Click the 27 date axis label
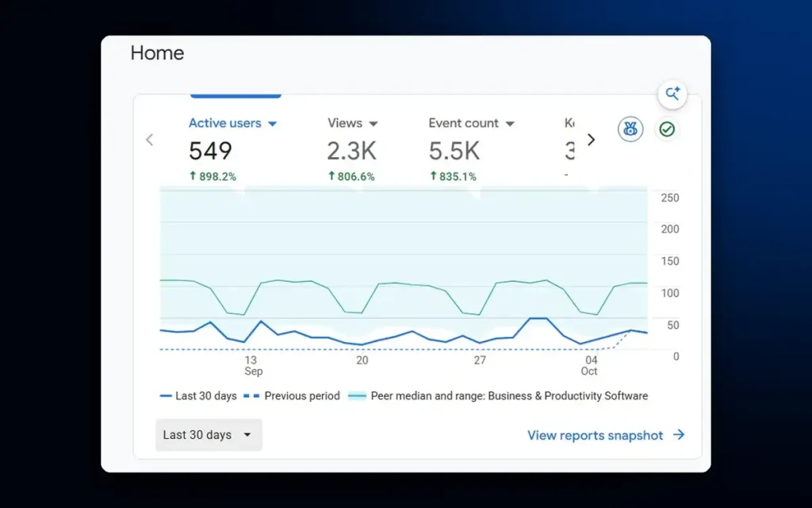The image size is (812, 508). [x=480, y=360]
